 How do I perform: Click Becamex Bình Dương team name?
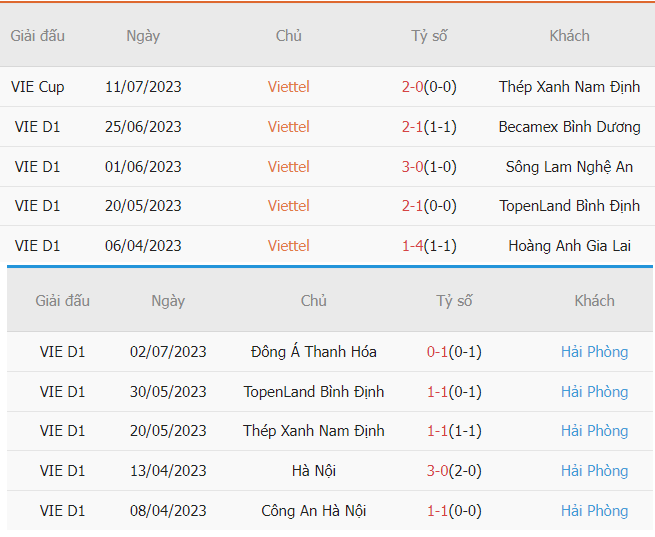click(569, 127)
